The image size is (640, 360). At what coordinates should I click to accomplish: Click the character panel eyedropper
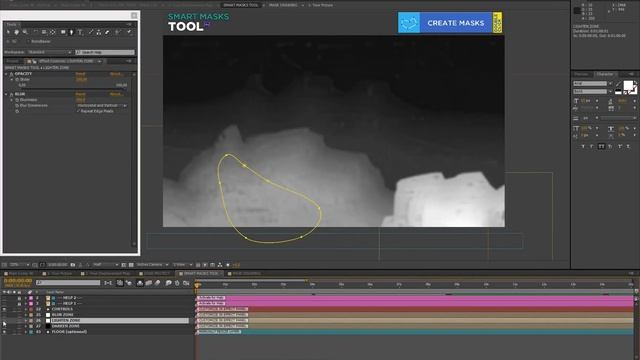[618, 84]
